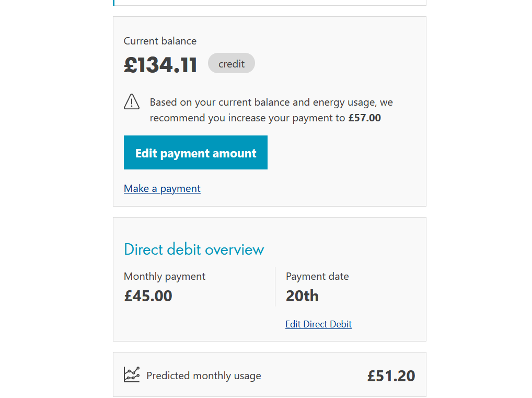
Task: Click the £134.11 balance amount
Action: coord(160,65)
